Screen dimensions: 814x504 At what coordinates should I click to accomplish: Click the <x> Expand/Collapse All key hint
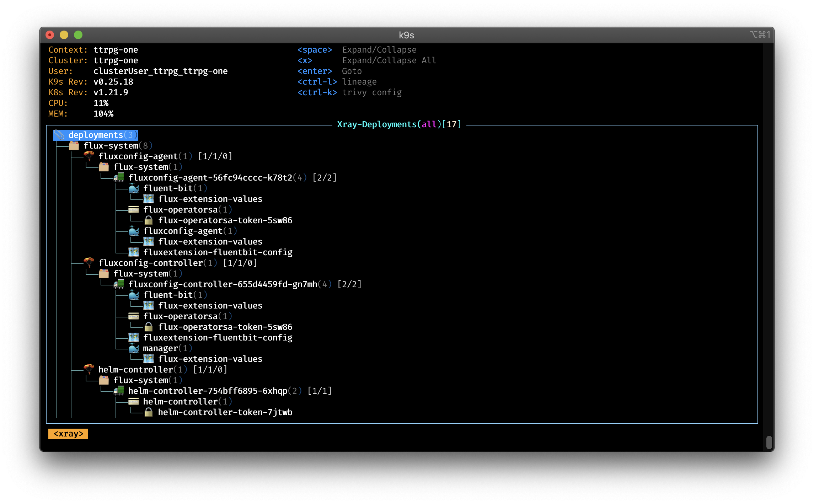[x=367, y=60]
